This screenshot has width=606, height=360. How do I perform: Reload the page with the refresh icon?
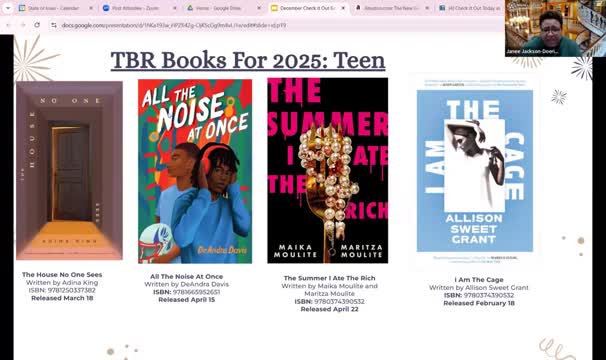[37, 25]
